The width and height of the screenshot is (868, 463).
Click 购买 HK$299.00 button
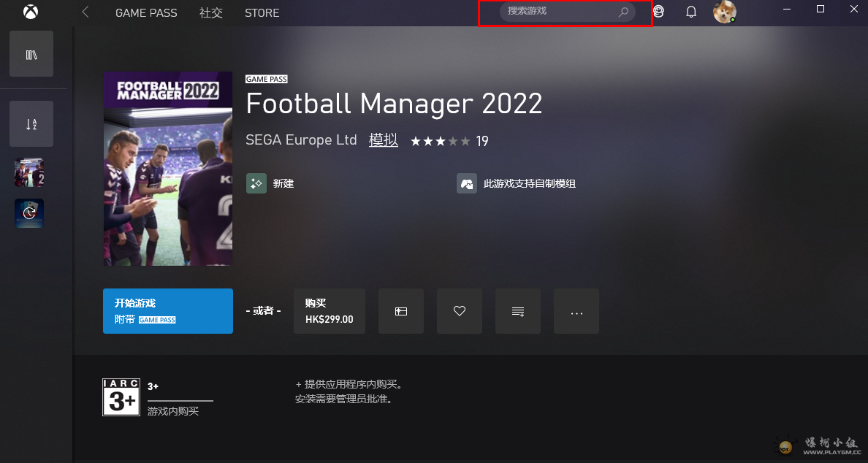[x=330, y=311]
